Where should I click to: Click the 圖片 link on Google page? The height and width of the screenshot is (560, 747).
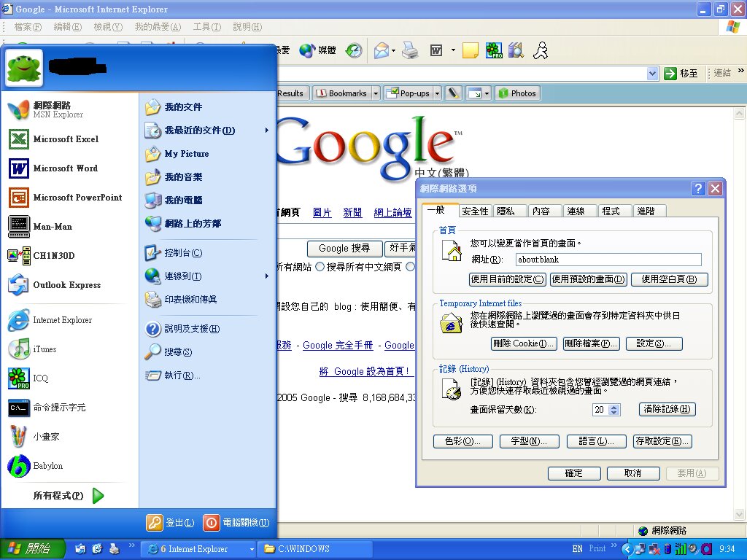click(x=322, y=212)
